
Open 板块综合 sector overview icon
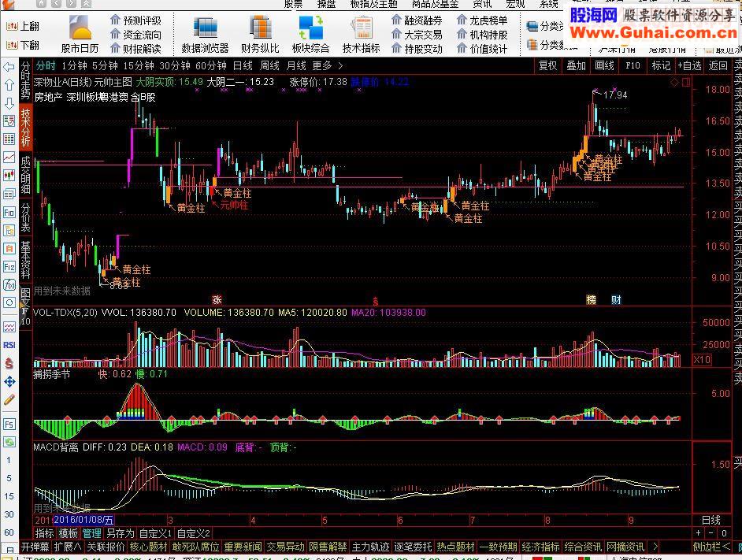click(x=310, y=34)
